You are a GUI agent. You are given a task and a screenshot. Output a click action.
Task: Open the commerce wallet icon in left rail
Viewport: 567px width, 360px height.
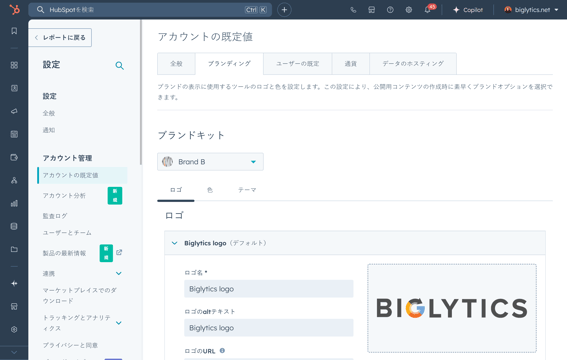pyautogui.click(x=14, y=158)
